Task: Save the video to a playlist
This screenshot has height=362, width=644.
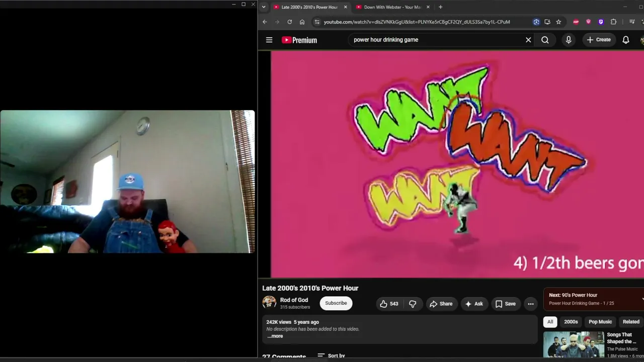Action: click(x=506, y=304)
